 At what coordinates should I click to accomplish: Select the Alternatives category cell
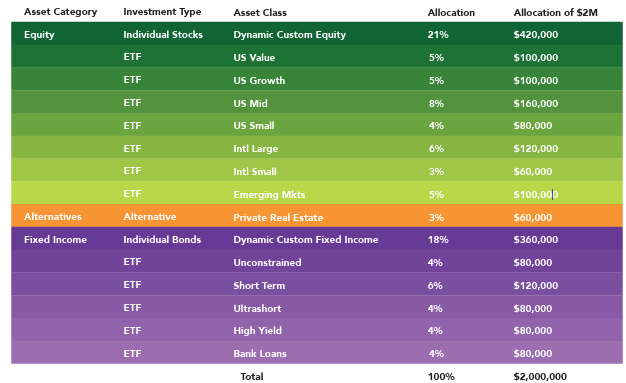53,216
